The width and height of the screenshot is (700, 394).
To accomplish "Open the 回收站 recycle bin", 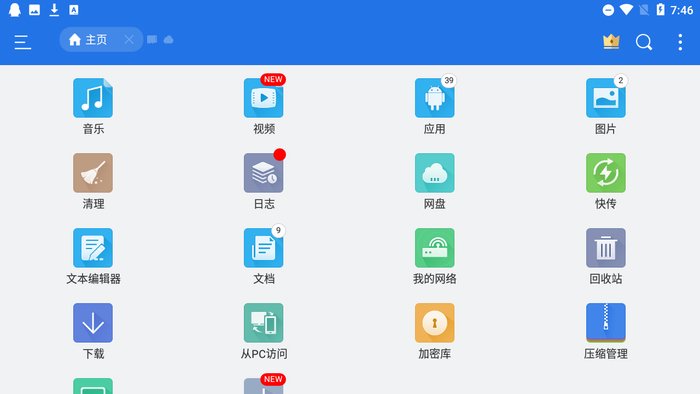I will point(605,248).
